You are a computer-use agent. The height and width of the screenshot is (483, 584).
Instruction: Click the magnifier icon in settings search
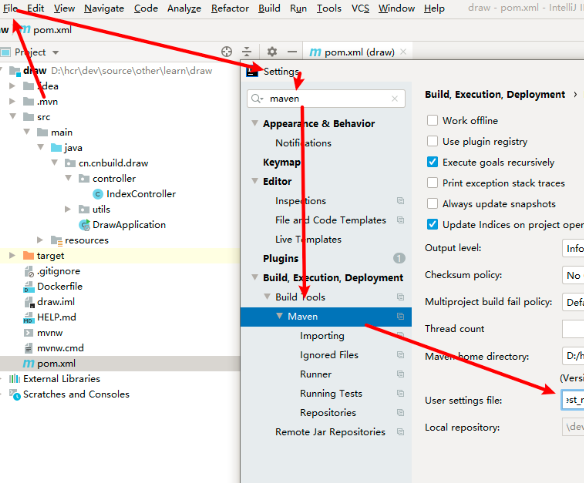coord(257,99)
